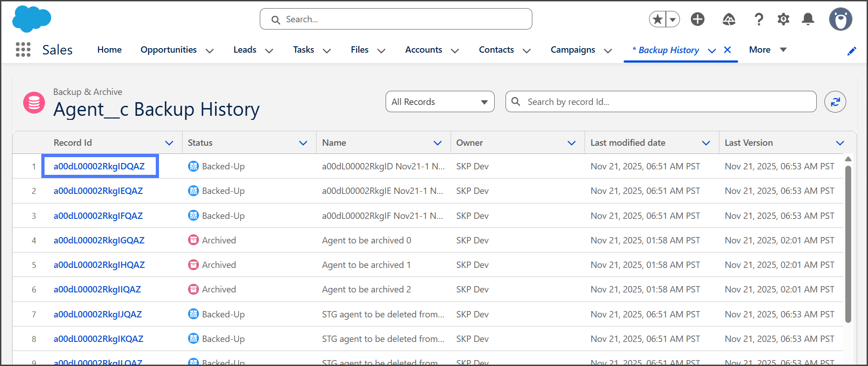Open the Setup gear icon
Screen dimensions: 868x366
coord(783,19)
